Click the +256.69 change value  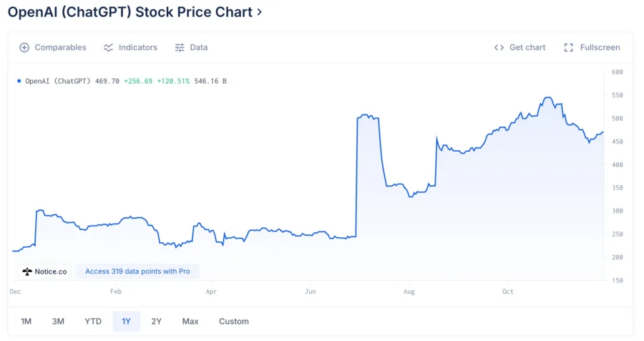point(138,81)
